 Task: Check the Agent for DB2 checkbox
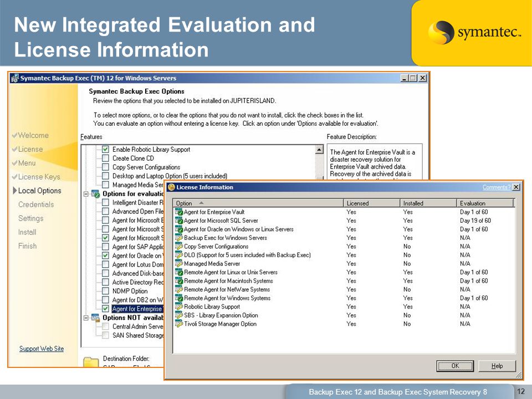click(105, 300)
